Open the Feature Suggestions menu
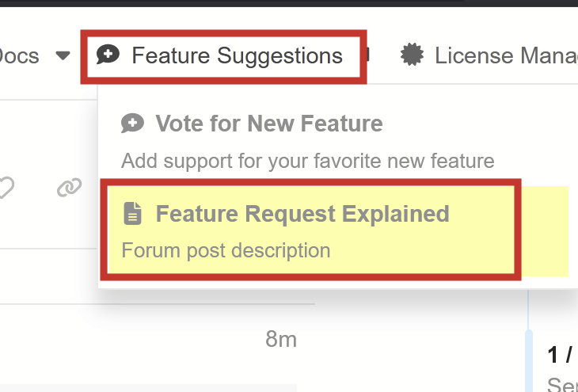The image size is (578, 392). (x=236, y=55)
